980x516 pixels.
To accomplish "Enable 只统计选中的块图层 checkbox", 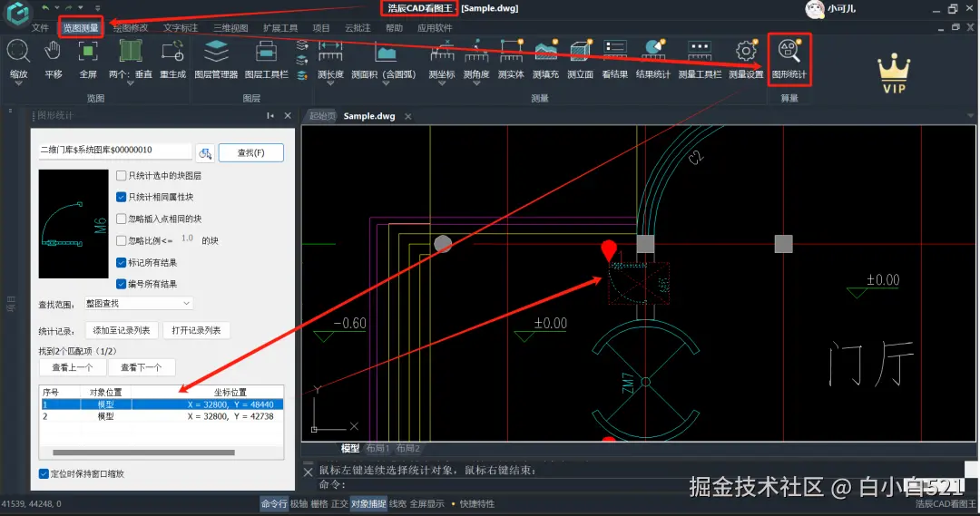I will (122, 176).
